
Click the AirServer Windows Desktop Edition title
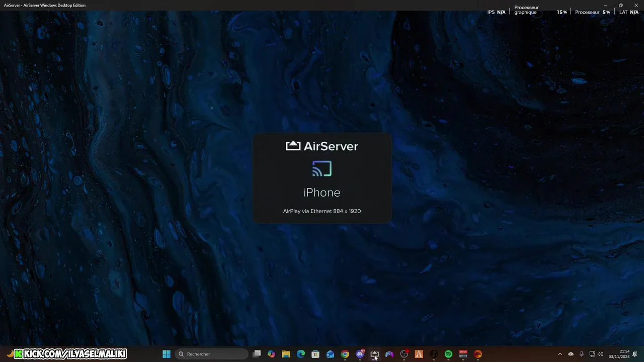(45, 5)
